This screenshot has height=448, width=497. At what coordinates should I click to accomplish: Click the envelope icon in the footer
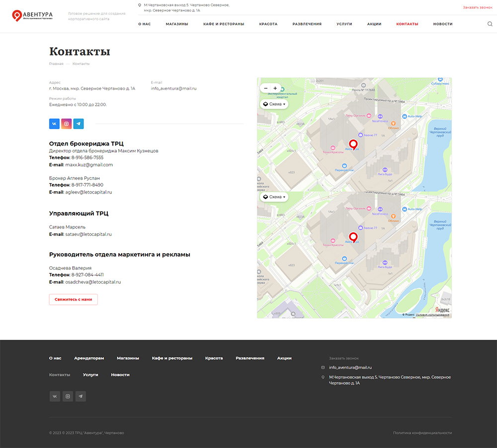[323, 368]
